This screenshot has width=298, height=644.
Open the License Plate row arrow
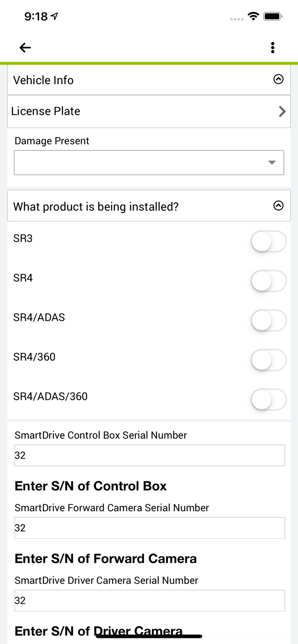pos(282,112)
